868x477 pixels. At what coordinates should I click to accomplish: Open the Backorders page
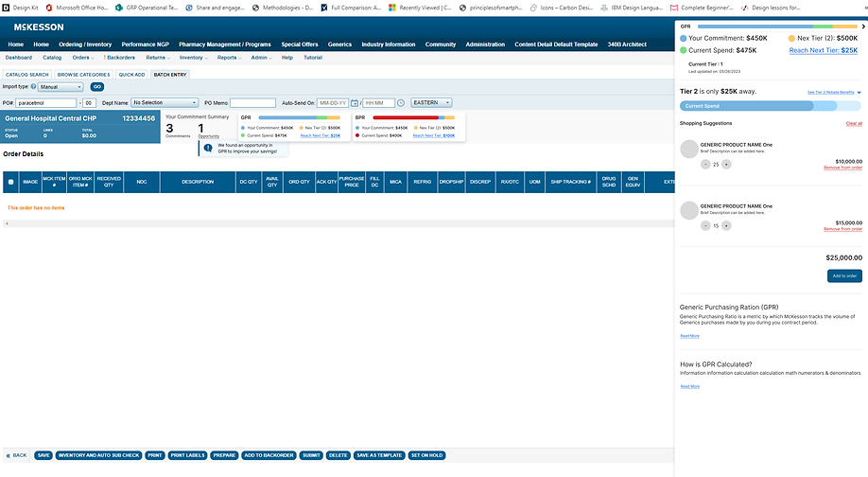[x=119, y=58]
